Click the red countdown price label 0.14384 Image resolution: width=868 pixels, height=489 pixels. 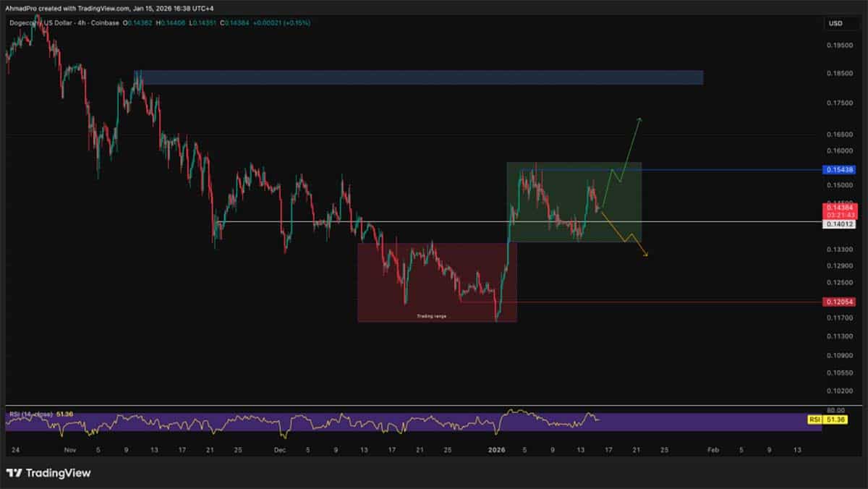[x=839, y=211]
